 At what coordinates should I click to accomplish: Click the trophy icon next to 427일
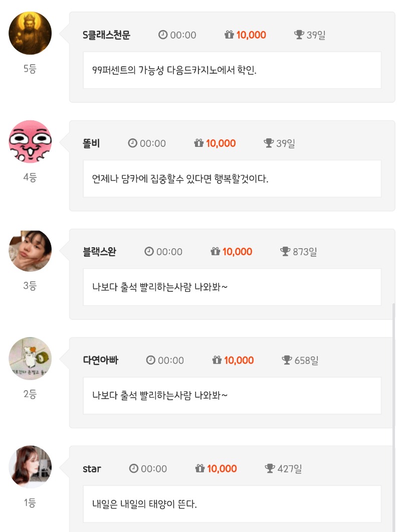pyautogui.click(x=270, y=469)
